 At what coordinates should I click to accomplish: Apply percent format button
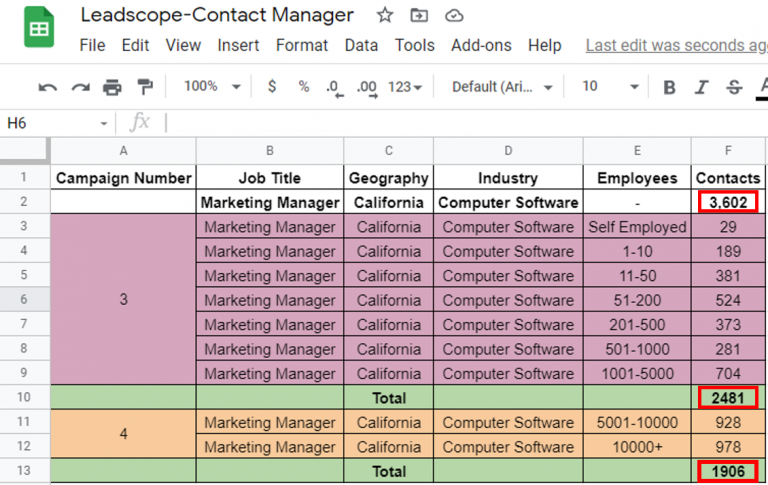[x=304, y=87]
